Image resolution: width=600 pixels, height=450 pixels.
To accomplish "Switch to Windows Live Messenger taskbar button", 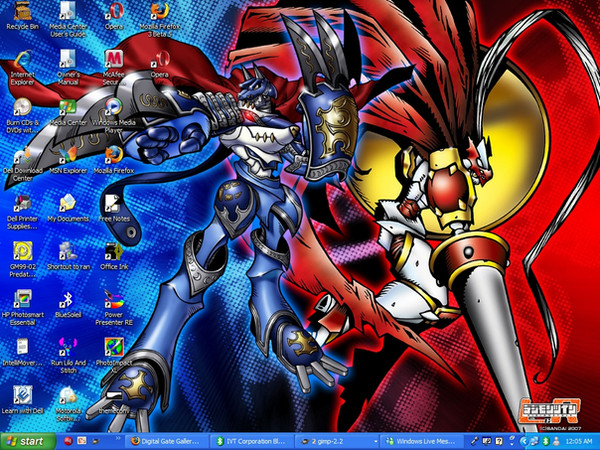I will tap(421, 442).
